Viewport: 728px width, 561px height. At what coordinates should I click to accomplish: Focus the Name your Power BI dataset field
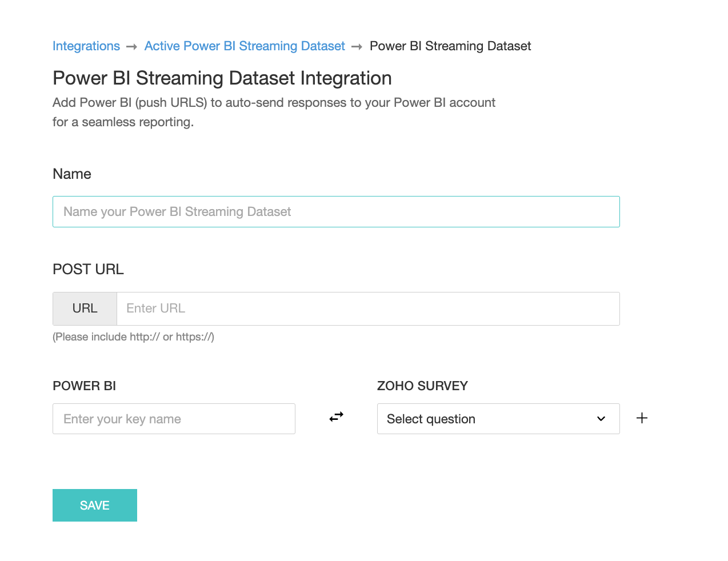pyautogui.click(x=336, y=212)
